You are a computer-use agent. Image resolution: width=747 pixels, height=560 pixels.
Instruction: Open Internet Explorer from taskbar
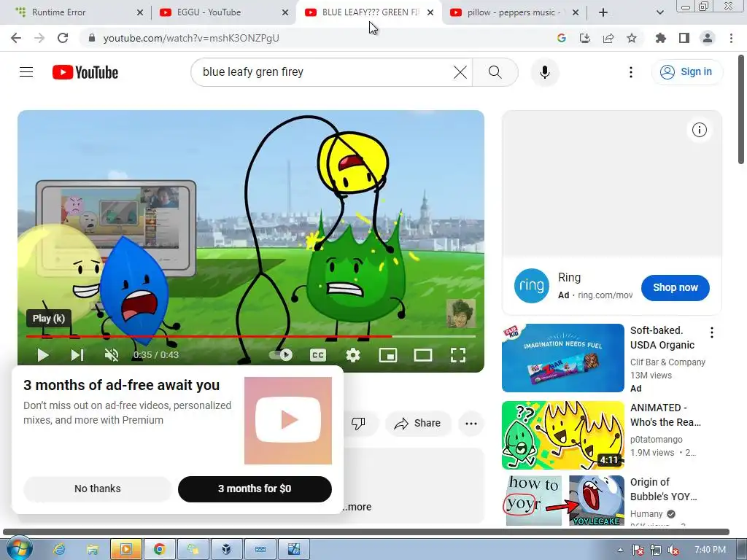click(59, 550)
